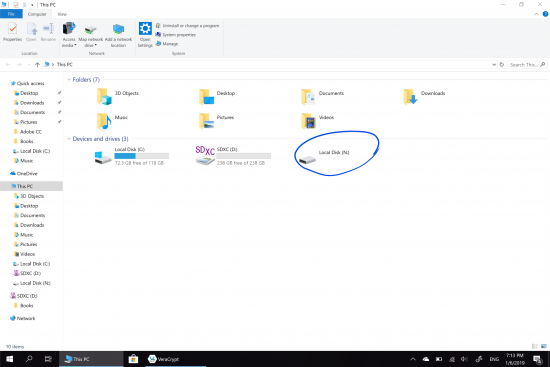This screenshot has width=550, height=367.
Task: Select the SDXC (D:) card drive
Action: tap(233, 156)
